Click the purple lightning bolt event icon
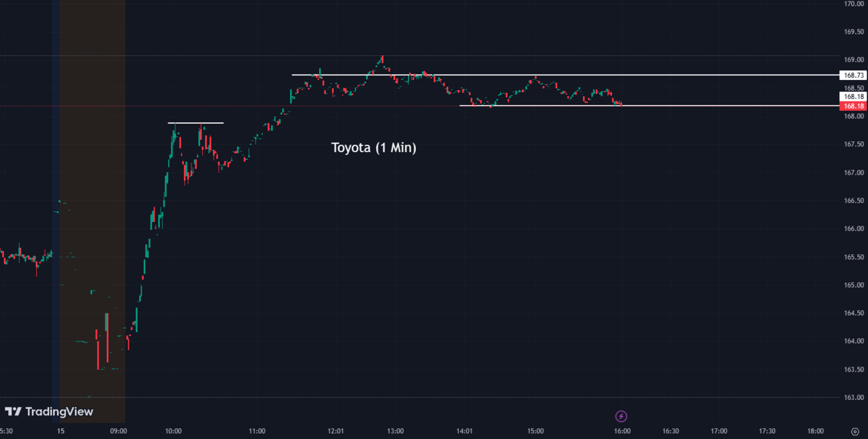The height and width of the screenshot is (439, 868). pyautogui.click(x=621, y=417)
